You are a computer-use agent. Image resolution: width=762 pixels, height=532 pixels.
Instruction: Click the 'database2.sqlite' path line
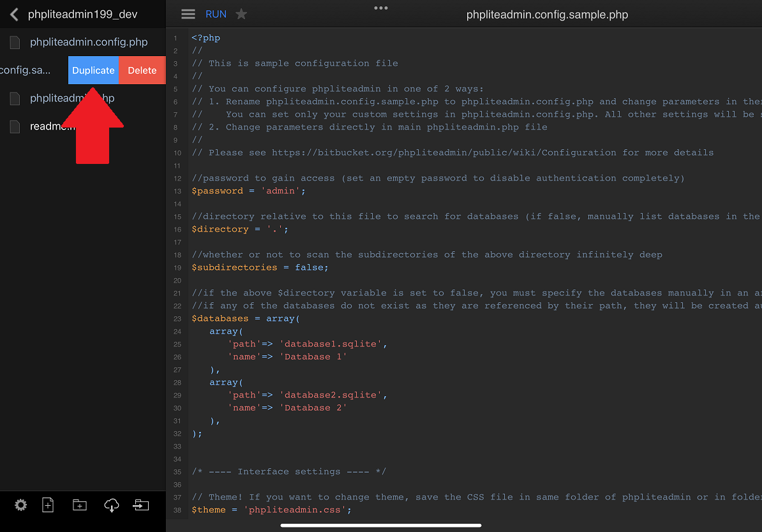point(307,395)
